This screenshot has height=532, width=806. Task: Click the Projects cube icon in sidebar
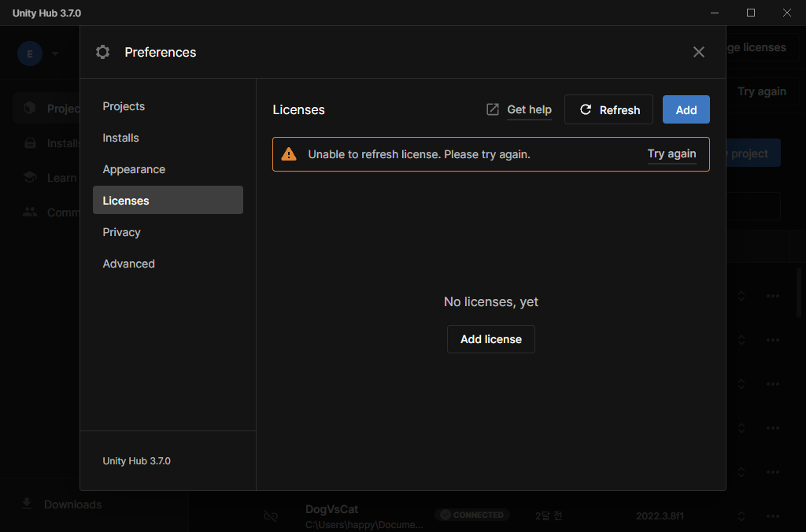(x=30, y=108)
